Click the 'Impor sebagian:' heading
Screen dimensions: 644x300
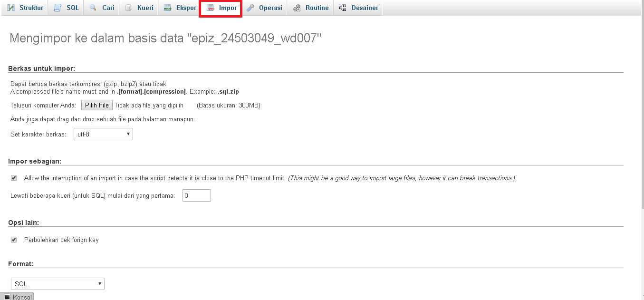pos(35,161)
